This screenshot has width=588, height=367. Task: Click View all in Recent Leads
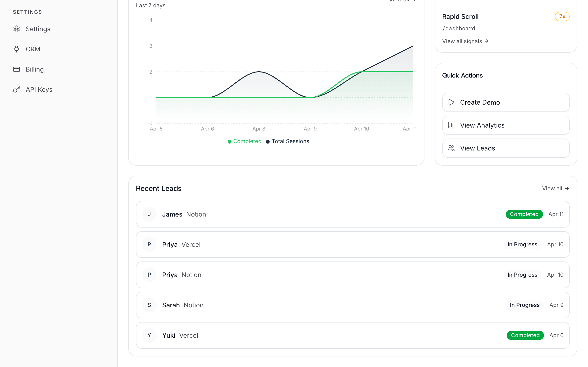coord(555,188)
